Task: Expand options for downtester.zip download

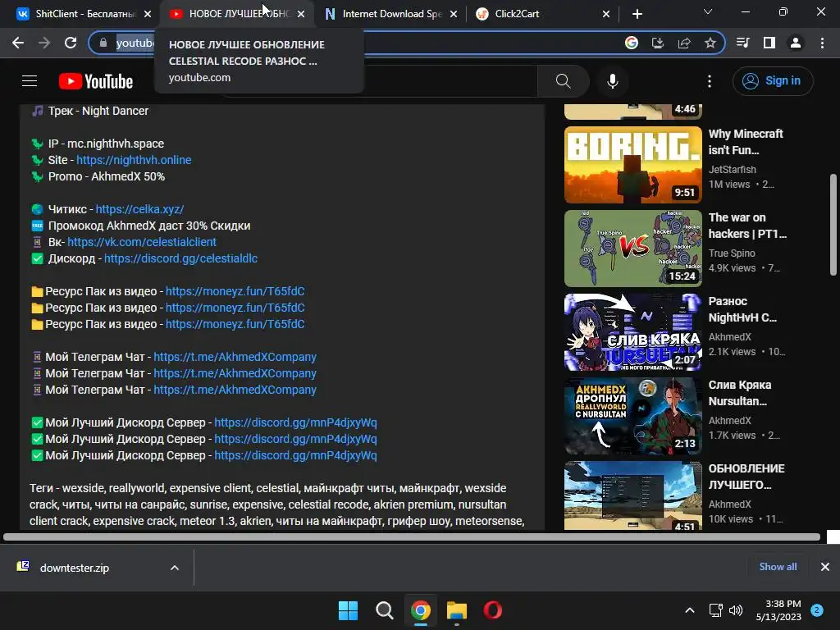Action: tap(175, 568)
